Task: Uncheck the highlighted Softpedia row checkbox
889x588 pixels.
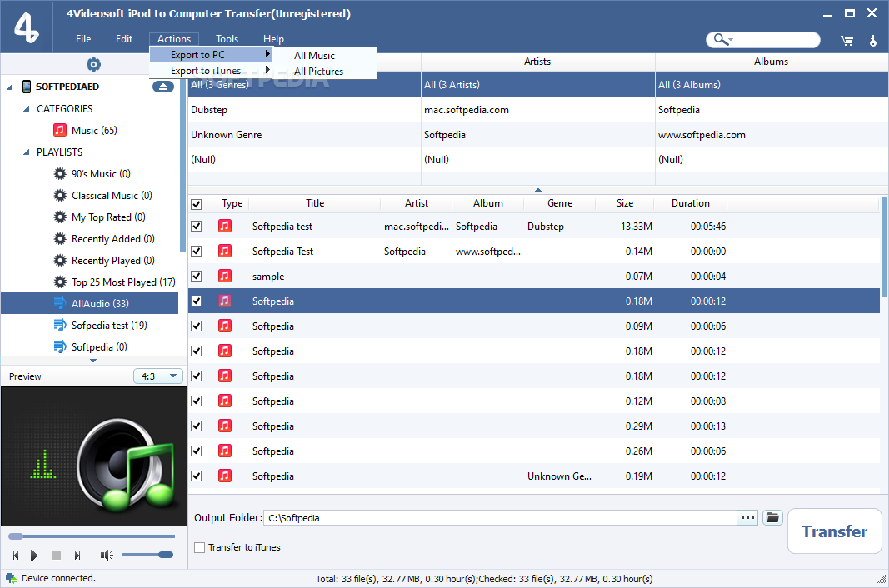Action: pyautogui.click(x=196, y=301)
